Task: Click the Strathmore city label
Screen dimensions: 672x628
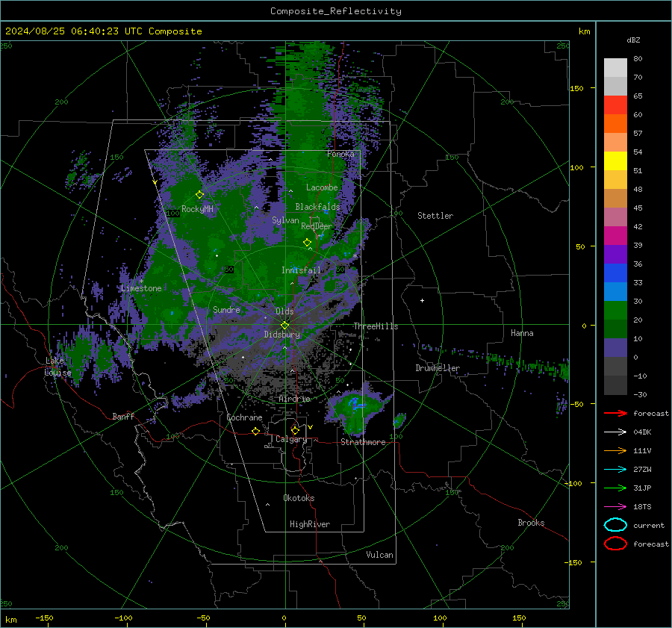Action: 363,442
